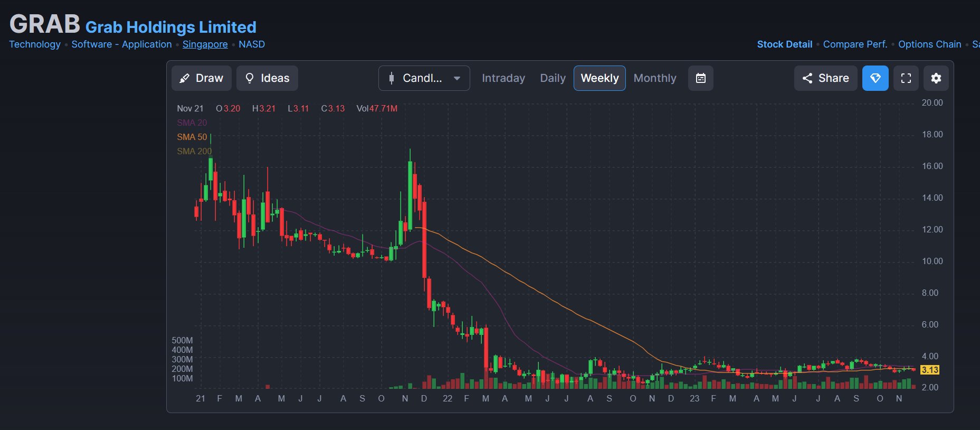The width and height of the screenshot is (980, 430).
Task: Open the Technology sector link
Action: tap(35, 44)
